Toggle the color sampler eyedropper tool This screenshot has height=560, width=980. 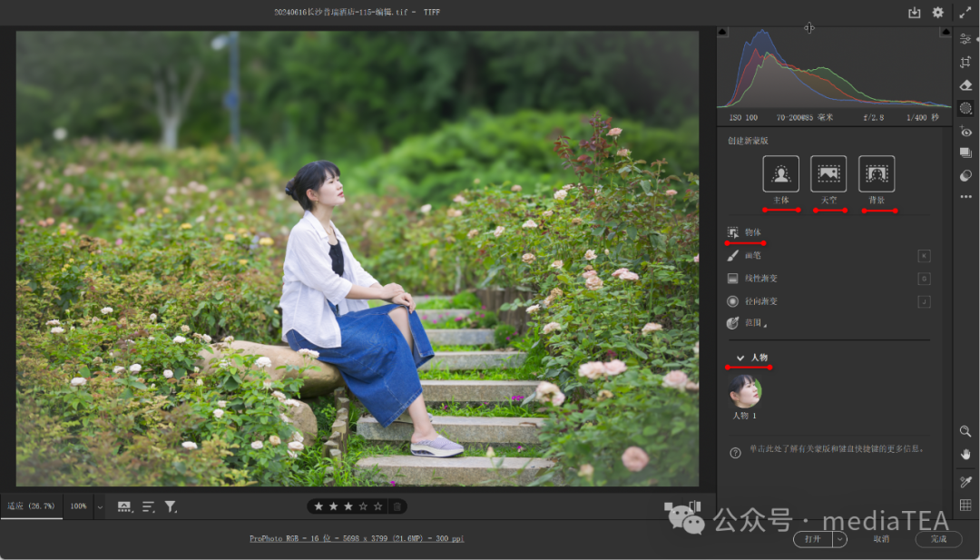coord(965,482)
